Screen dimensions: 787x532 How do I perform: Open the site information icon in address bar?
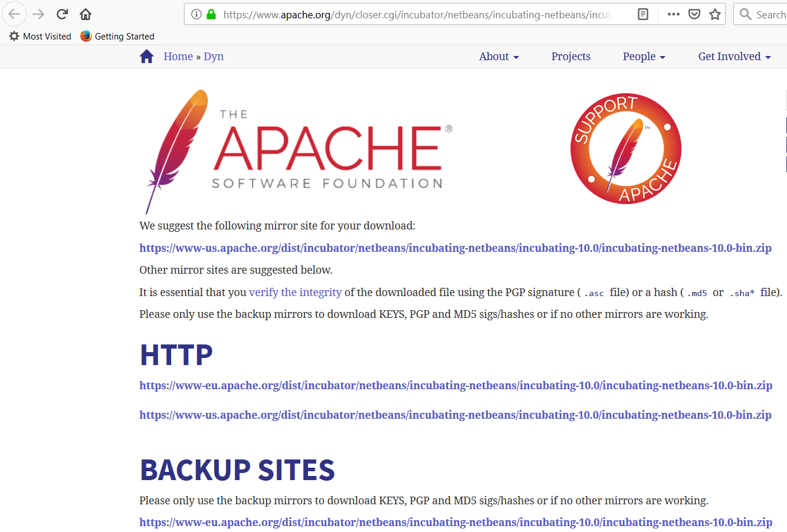(196, 14)
